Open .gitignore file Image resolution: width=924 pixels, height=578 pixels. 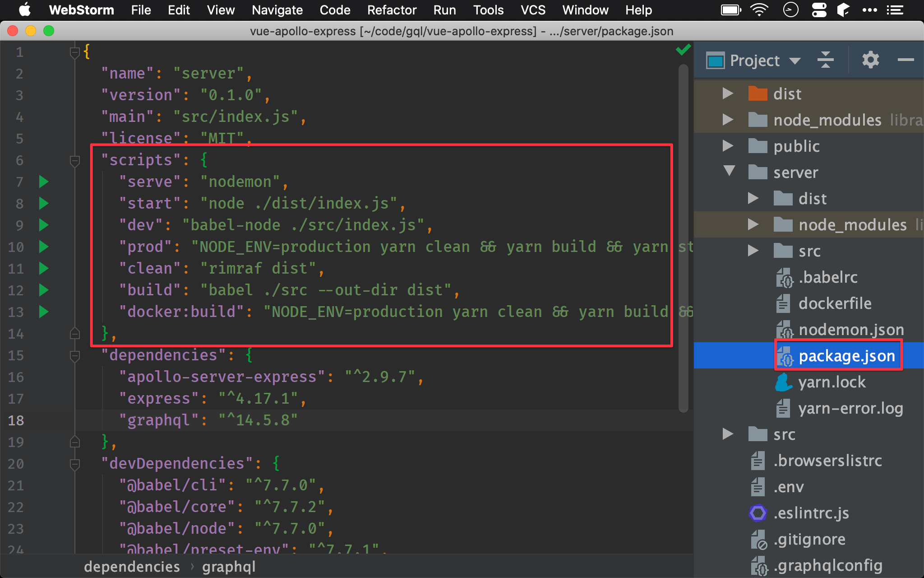click(x=798, y=539)
